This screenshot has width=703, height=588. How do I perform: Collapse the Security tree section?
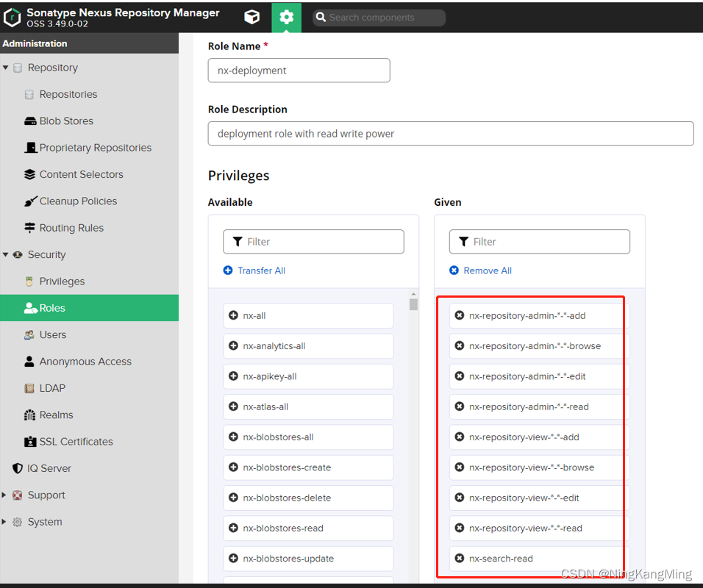5,254
